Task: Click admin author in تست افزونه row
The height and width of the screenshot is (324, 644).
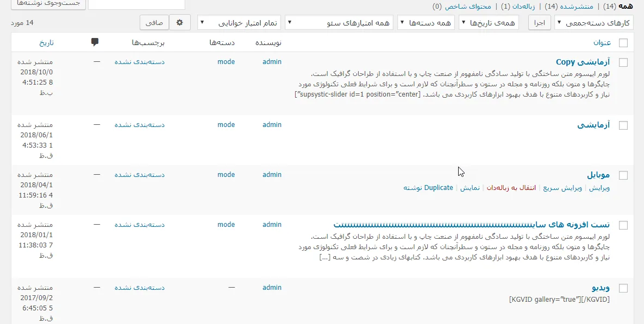Action: pos(272,224)
